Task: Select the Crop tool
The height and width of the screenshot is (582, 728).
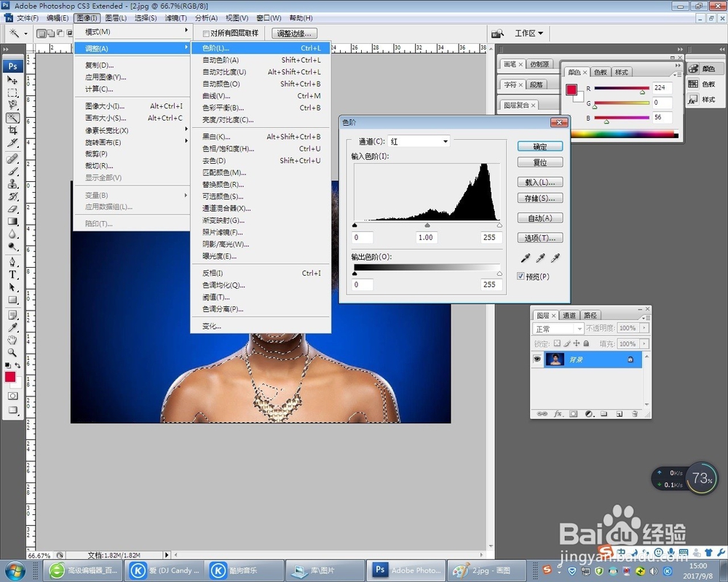Action: (x=12, y=130)
